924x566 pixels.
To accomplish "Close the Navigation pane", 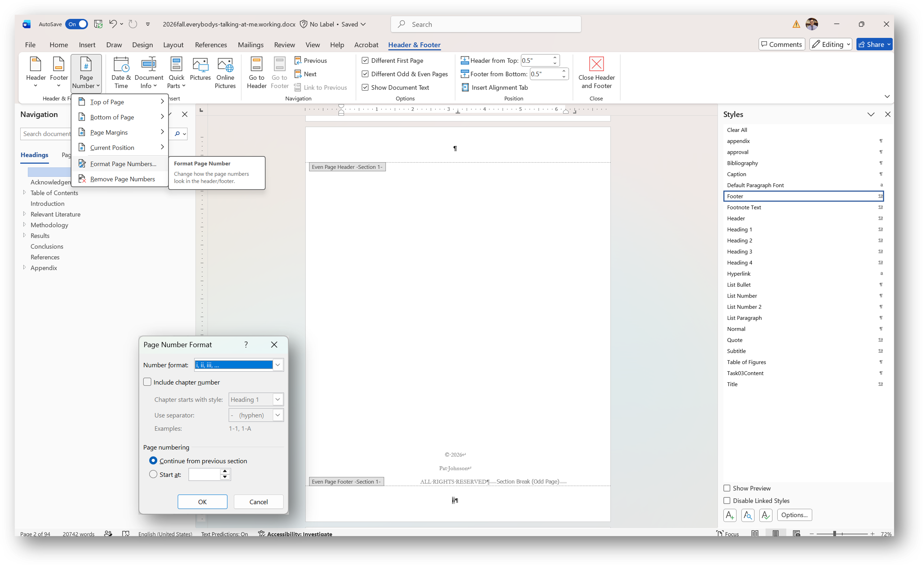I will [185, 114].
